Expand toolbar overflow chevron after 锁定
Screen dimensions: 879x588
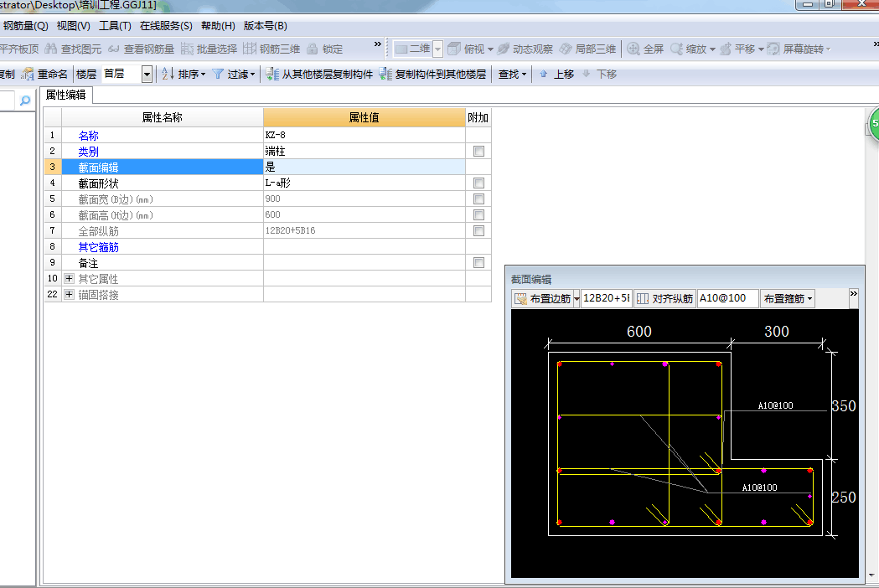click(377, 44)
